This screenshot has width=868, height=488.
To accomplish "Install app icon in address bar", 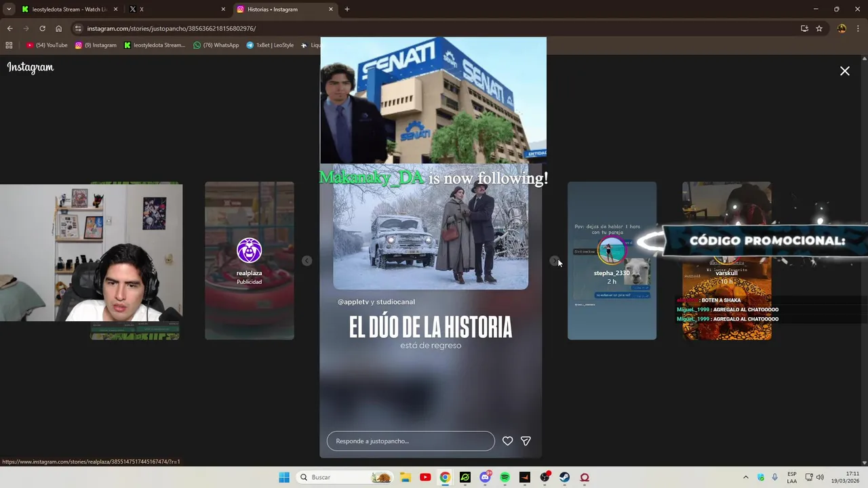I will point(804,28).
